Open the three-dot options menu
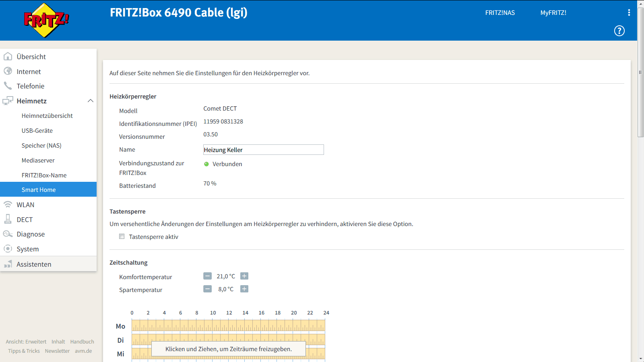644x362 pixels. point(629,12)
